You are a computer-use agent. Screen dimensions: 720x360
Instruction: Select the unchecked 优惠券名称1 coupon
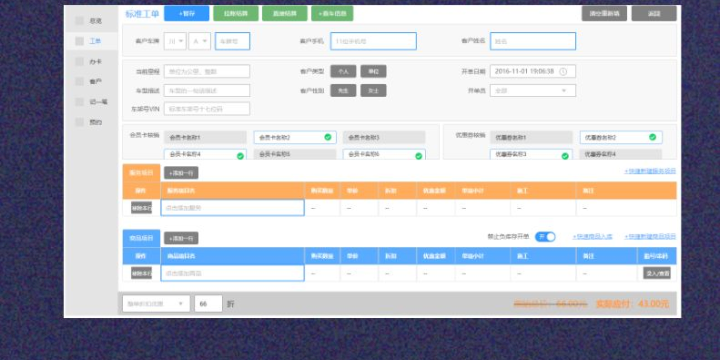tap(531, 137)
